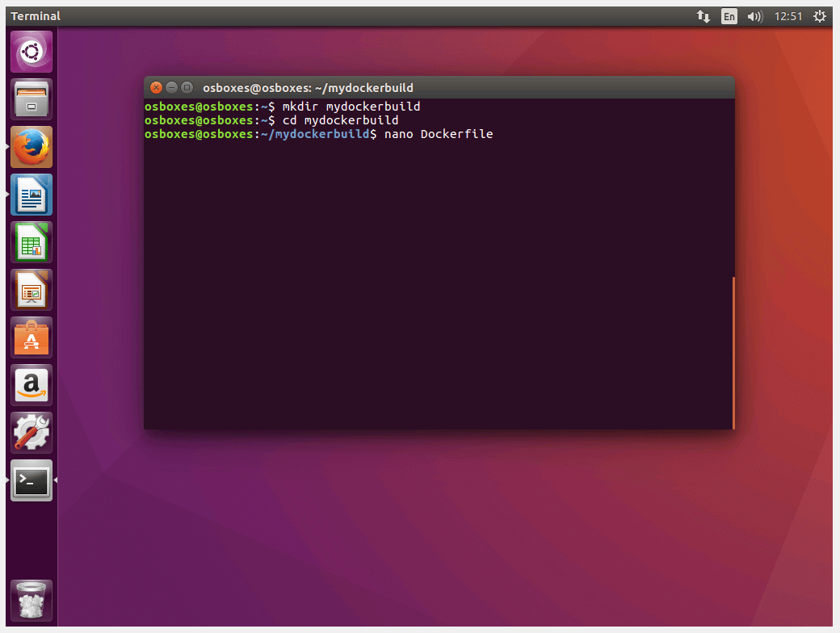Screen dimensions: 840x633
Task: Open LibreOffice Writer from launcher
Action: tap(31, 195)
